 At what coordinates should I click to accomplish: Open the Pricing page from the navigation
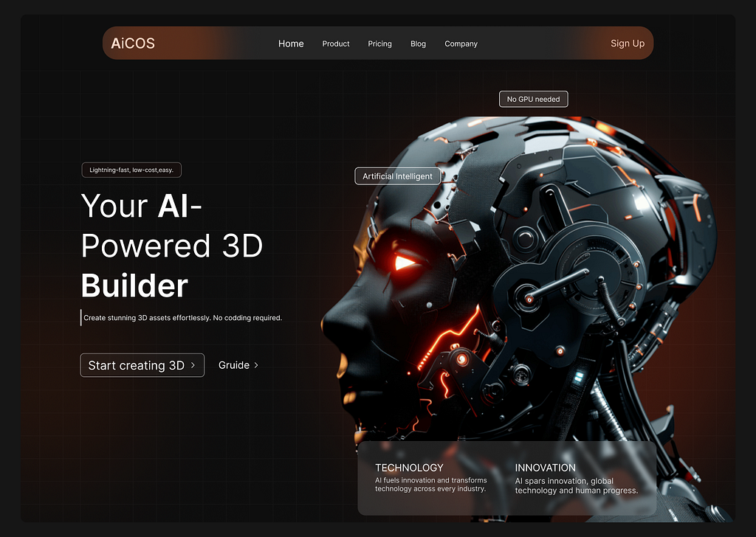(379, 44)
